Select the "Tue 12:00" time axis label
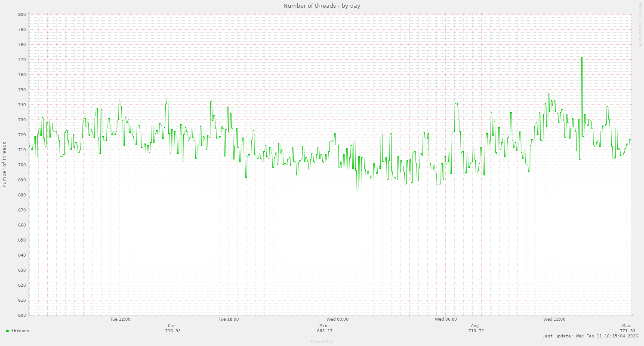The image size is (644, 346). tap(120, 319)
